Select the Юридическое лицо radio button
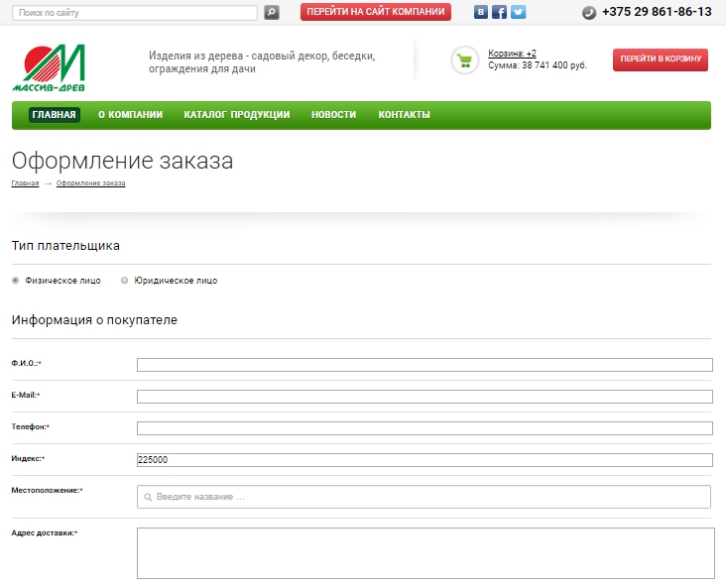This screenshot has height=588, width=726. 124,281
